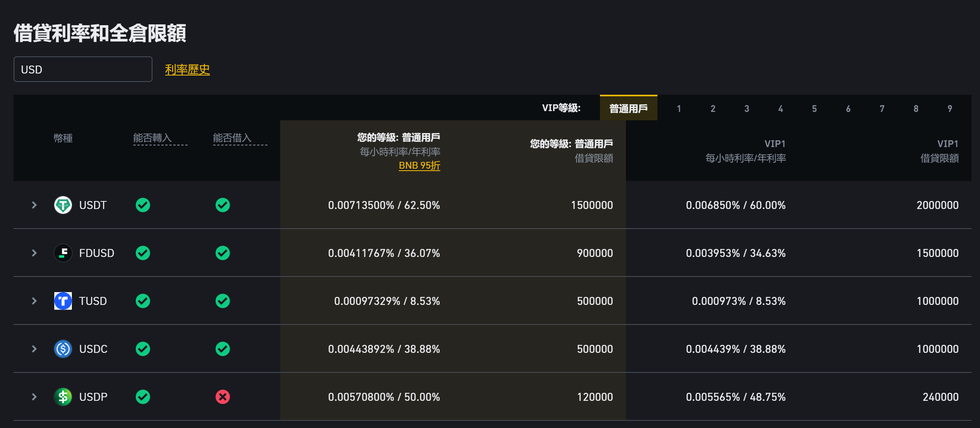Switch to VIP level 9 tab

point(950,109)
